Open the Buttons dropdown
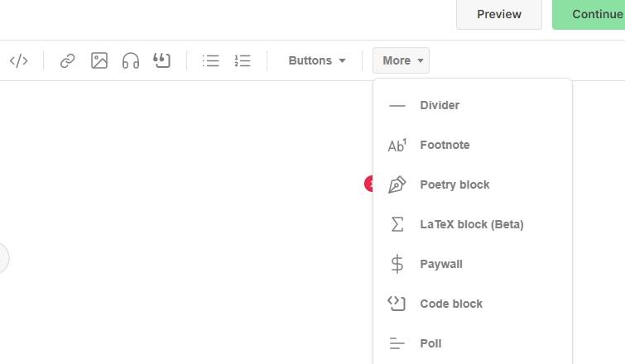The image size is (625, 364). pyautogui.click(x=316, y=60)
